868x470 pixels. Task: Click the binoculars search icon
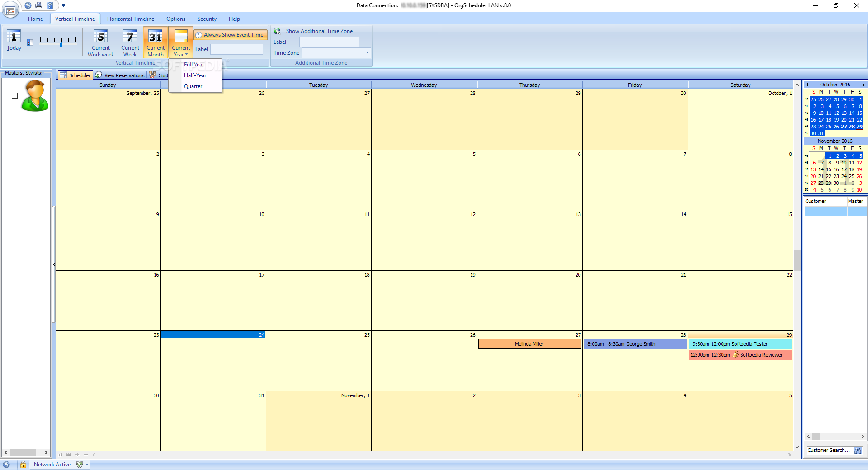pos(858,451)
